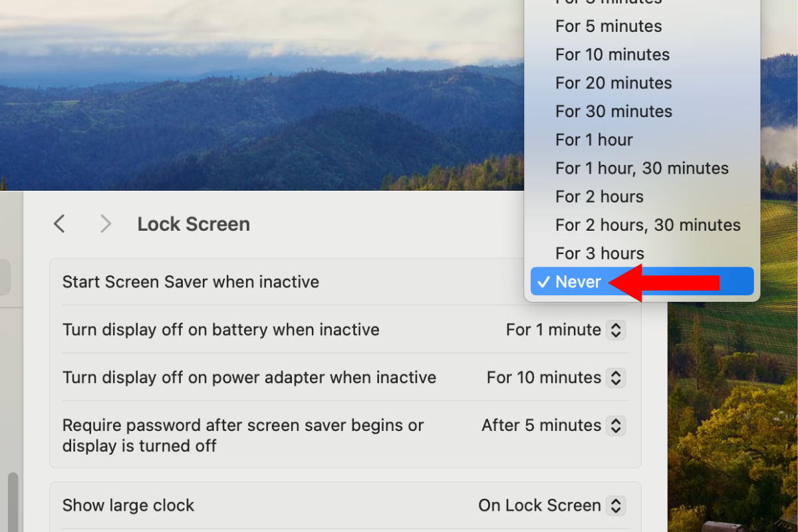This screenshot has height=532, width=798.
Task: Pick For 2 hours, 30 minutes
Action: [x=648, y=225]
